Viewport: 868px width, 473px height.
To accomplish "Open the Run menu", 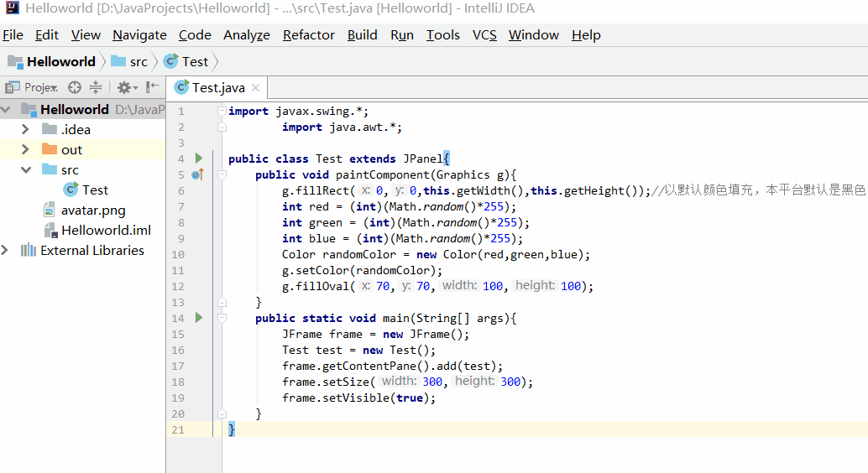I will pos(402,35).
